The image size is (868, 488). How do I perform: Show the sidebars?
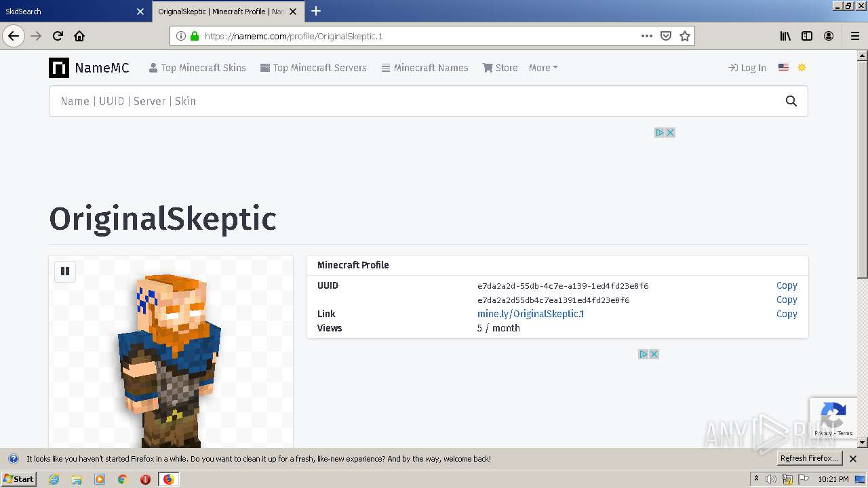(x=807, y=36)
